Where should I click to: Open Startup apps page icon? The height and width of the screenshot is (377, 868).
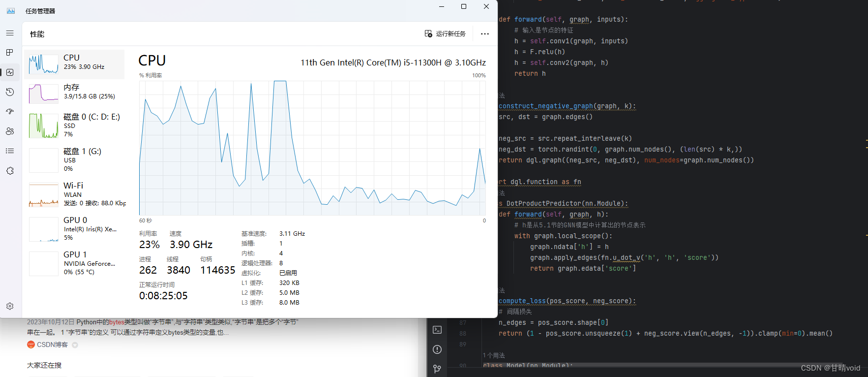(10, 112)
